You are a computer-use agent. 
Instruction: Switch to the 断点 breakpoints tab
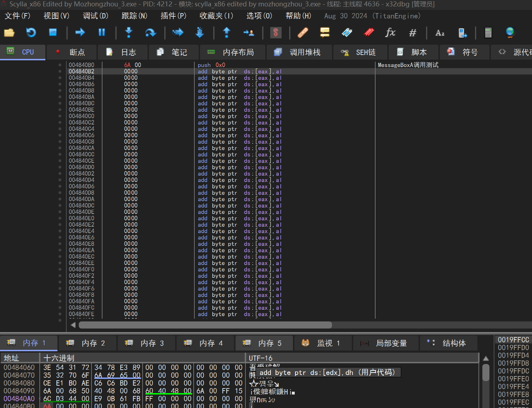click(x=71, y=52)
